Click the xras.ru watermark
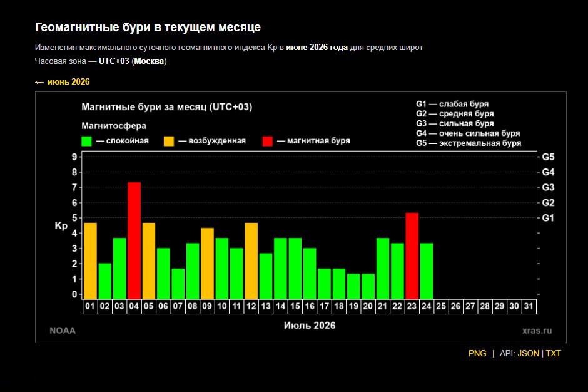 click(537, 331)
